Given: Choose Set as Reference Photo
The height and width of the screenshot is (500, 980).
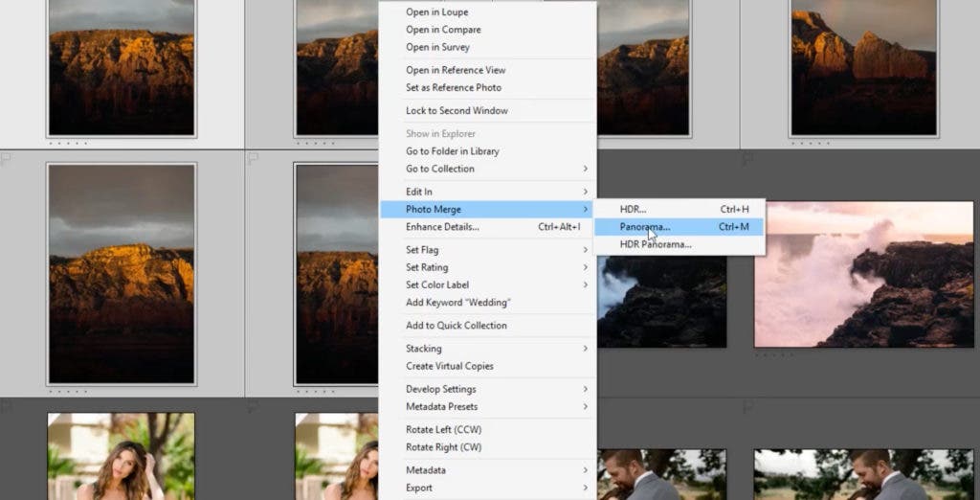Looking at the screenshot, I should pos(453,87).
